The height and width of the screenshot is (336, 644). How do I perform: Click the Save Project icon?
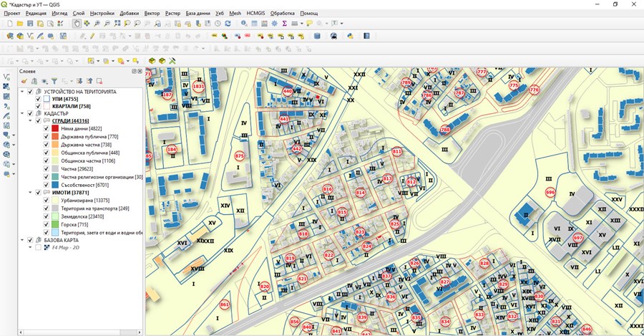[x=30, y=24]
